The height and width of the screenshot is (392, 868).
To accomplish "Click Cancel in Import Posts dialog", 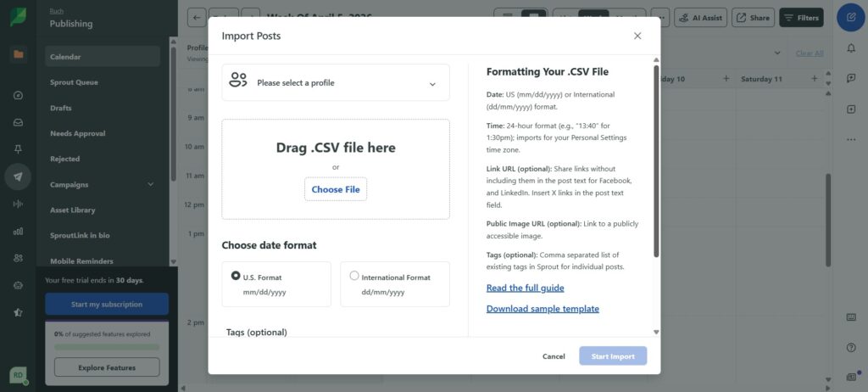I will tap(554, 356).
